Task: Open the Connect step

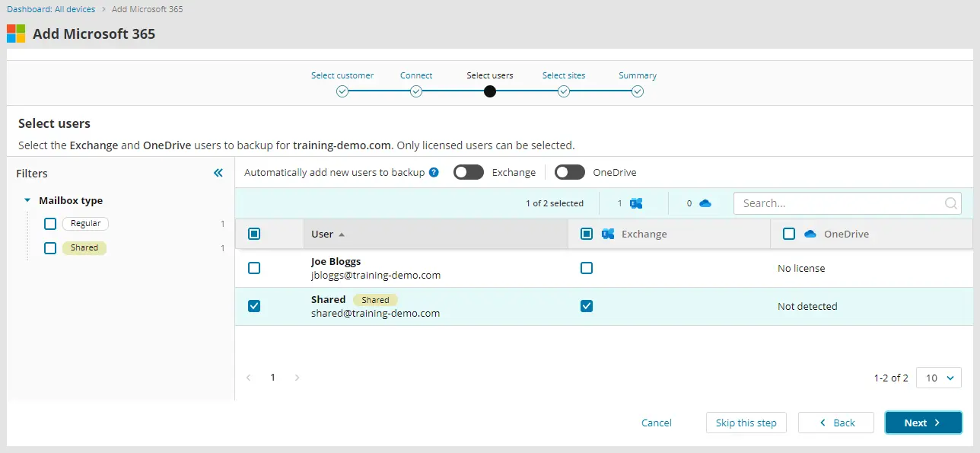Action: (x=416, y=75)
